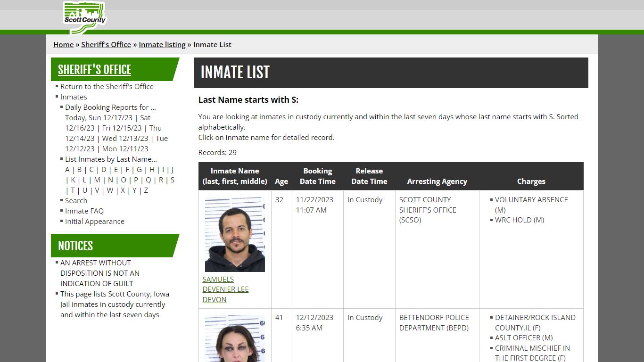644x362 pixels.
Task: Open the Sheriff's Office sidebar heading
Action: tap(94, 69)
